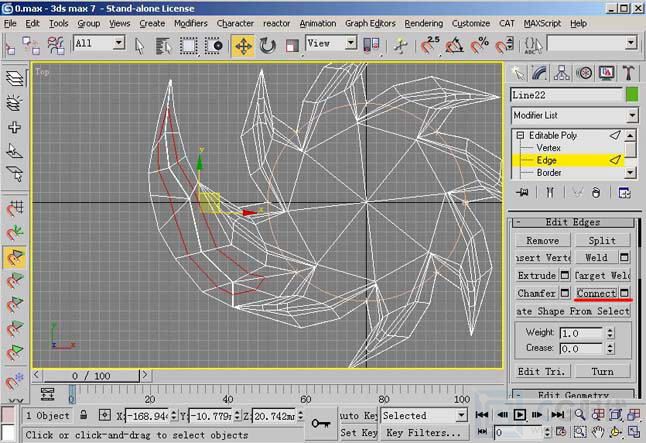Open the Display command panel tab
Screen dimensions: 646x443
(606, 73)
